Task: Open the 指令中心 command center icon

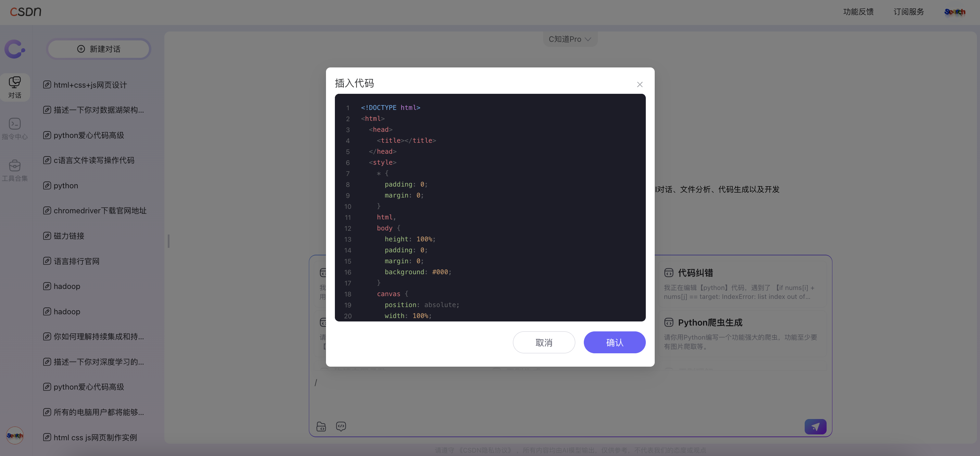Action: (x=15, y=128)
